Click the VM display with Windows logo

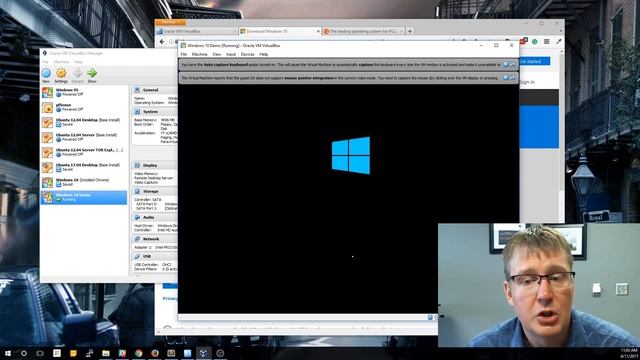pyautogui.click(x=349, y=199)
